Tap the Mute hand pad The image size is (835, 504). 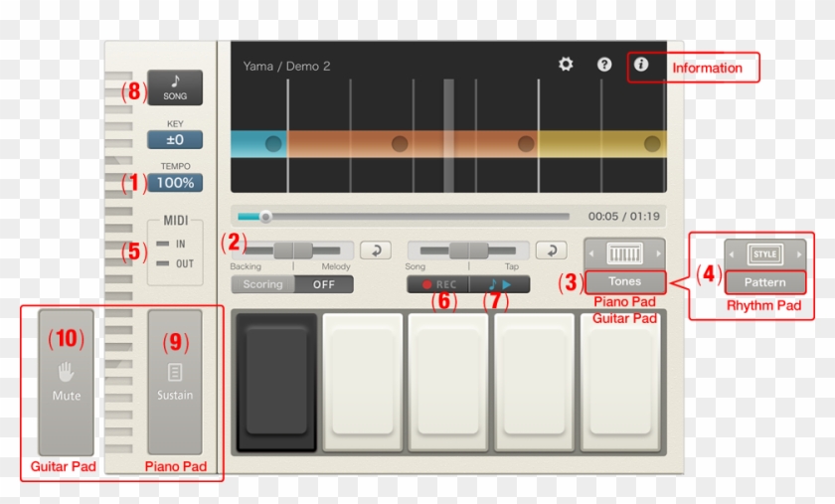pyautogui.click(x=66, y=382)
